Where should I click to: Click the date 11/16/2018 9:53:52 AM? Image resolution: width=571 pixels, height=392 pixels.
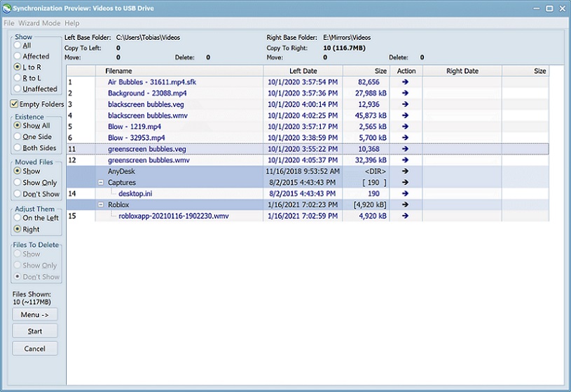[x=303, y=171]
